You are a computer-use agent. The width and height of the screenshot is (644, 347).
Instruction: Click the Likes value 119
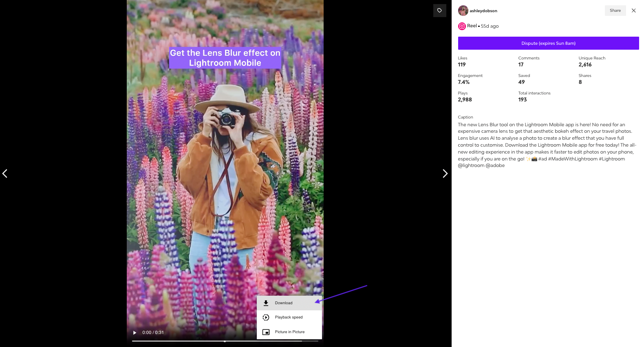462,65
